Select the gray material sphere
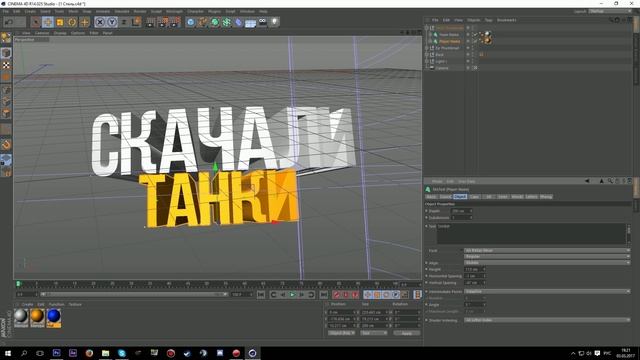640x360 pixels. [21, 316]
